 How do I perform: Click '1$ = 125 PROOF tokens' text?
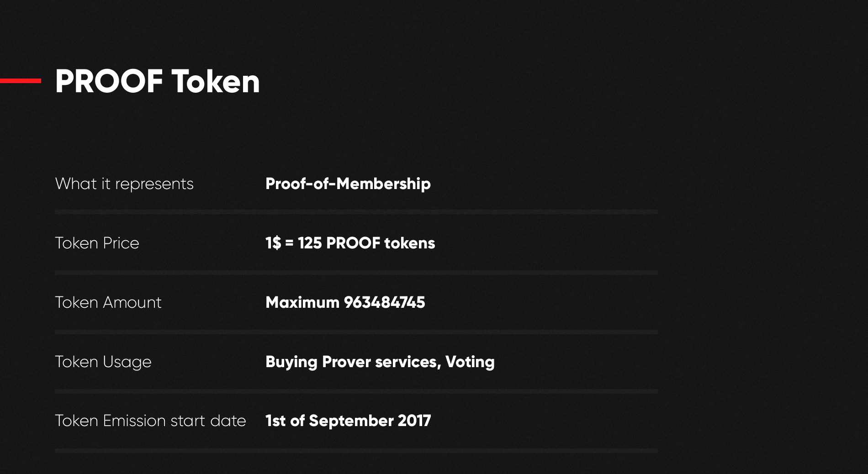pyautogui.click(x=350, y=243)
